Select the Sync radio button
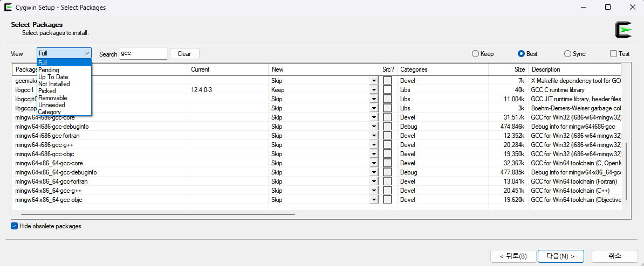644x266 pixels. click(567, 54)
